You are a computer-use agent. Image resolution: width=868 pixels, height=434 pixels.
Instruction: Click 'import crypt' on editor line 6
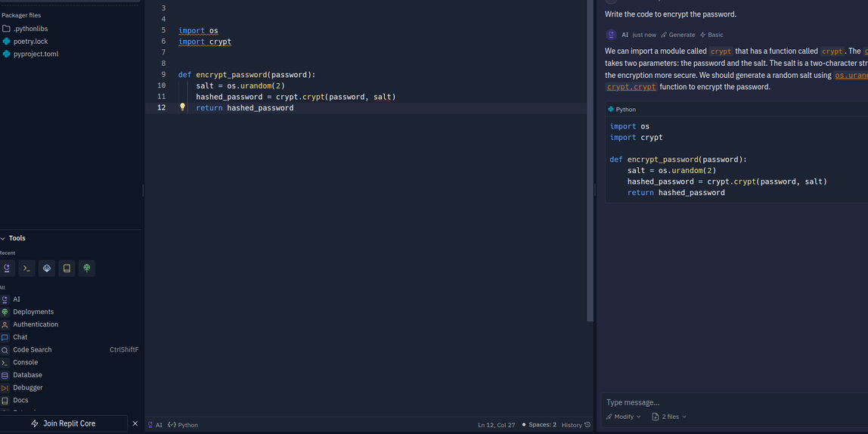205,42
